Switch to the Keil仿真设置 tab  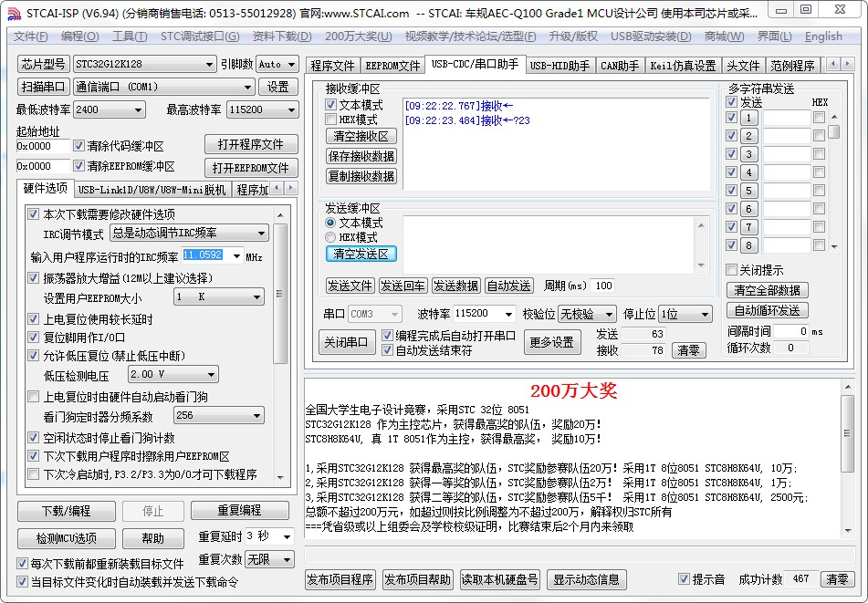(x=683, y=66)
